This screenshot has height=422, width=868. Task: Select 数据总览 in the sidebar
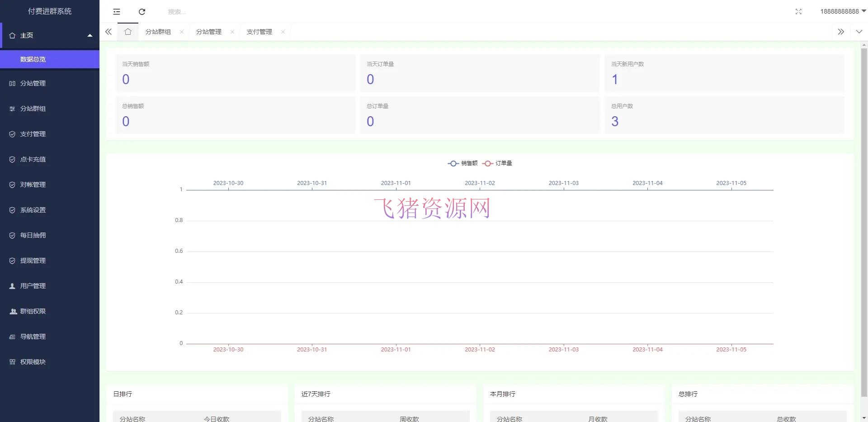(x=32, y=59)
